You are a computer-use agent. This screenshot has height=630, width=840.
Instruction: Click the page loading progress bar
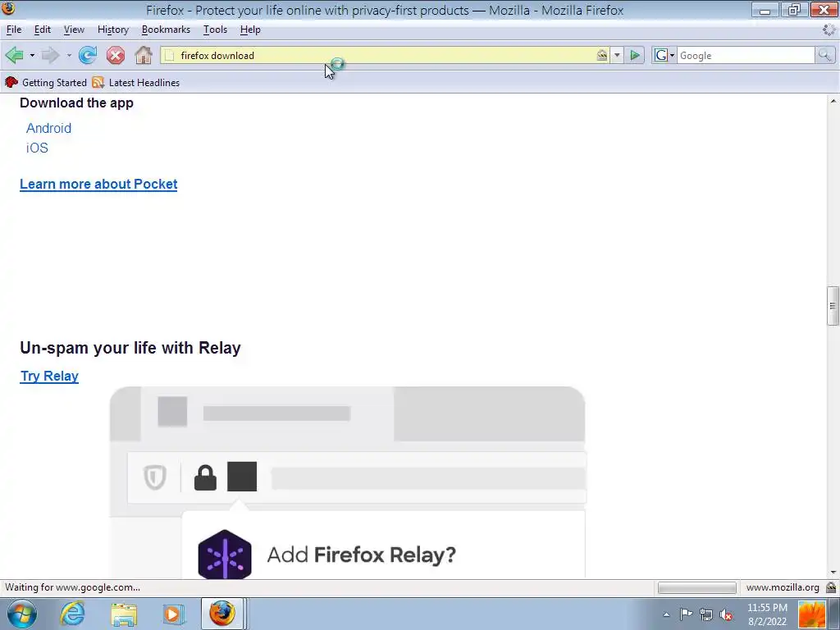696,587
